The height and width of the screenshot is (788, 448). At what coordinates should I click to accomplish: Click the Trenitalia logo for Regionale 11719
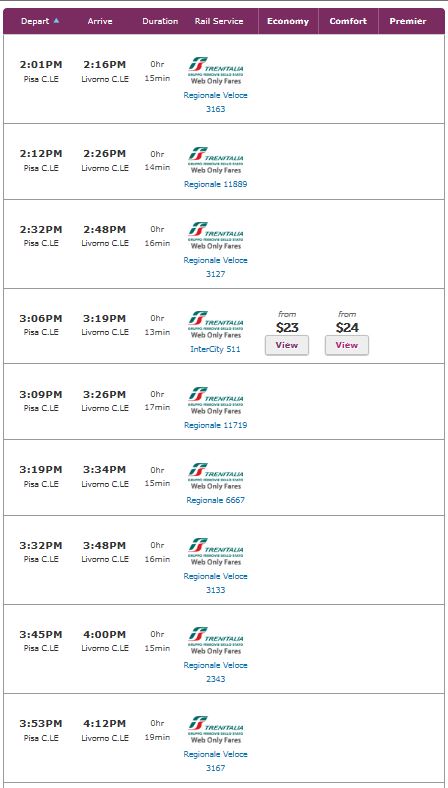(x=216, y=401)
